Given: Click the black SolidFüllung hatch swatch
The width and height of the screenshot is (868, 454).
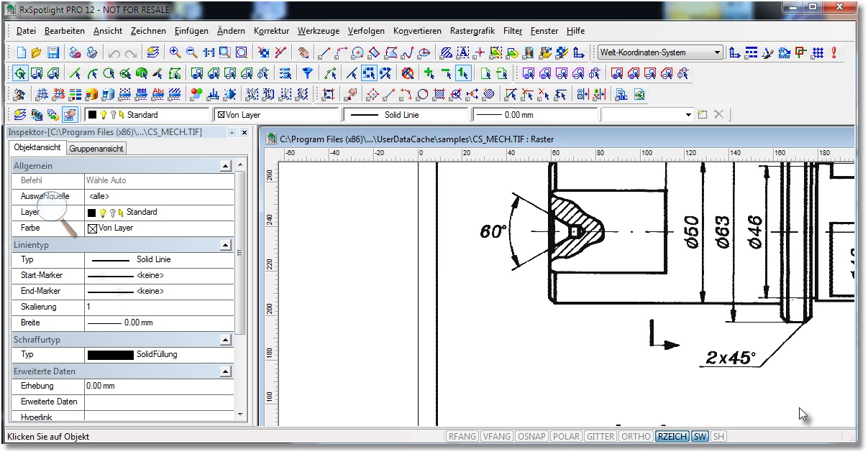Looking at the screenshot, I should [110, 354].
